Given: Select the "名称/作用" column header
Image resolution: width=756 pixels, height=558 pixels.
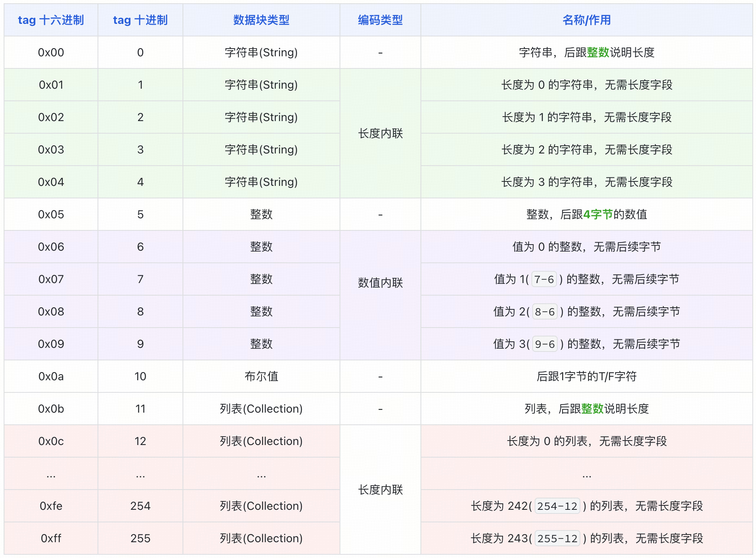Looking at the screenshot, I should (586, 20).
